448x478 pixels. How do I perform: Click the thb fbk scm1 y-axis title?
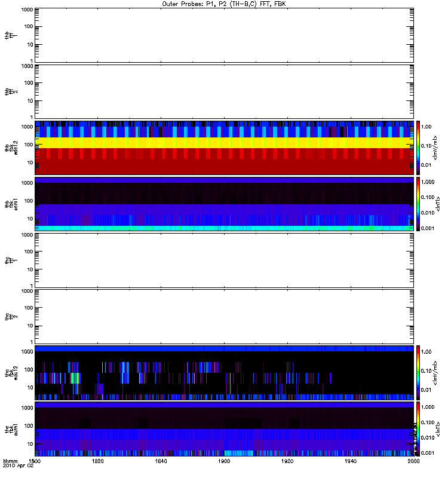click(x=11, y=204)
